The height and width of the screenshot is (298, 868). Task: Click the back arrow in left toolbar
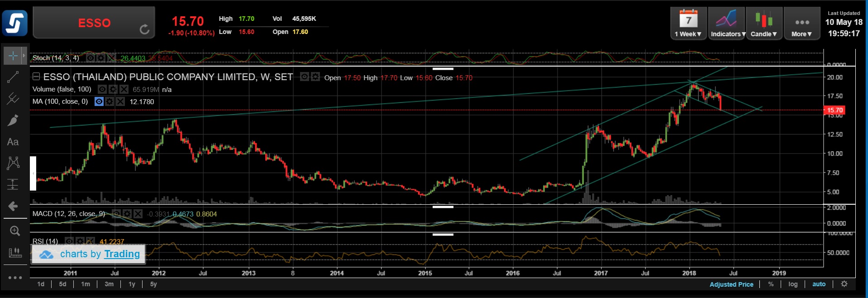click(x=13, y=206)
